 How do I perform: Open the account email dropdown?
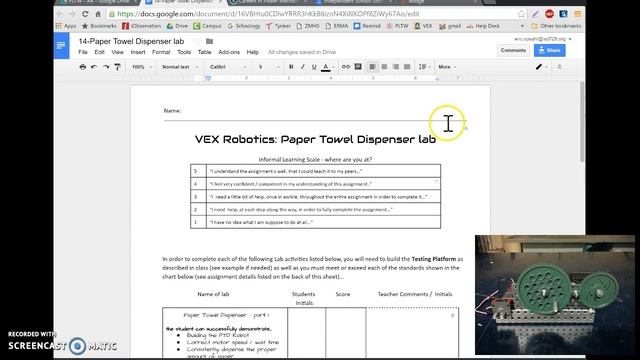542,39
